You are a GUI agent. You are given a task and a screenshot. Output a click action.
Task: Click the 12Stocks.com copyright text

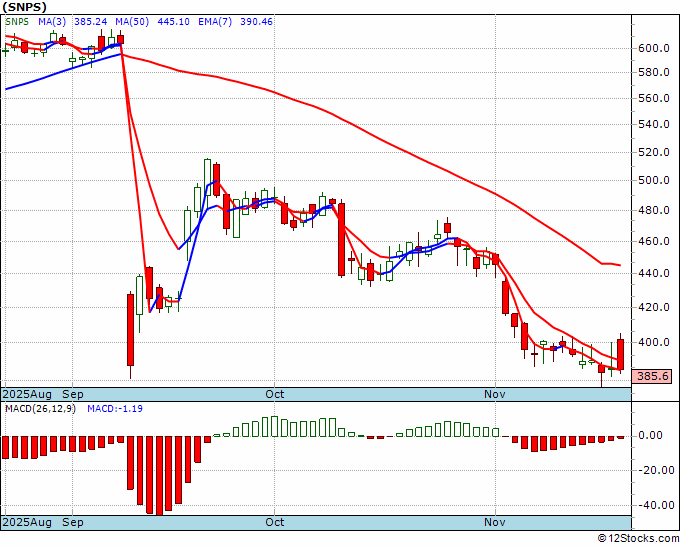pos(638,538)
